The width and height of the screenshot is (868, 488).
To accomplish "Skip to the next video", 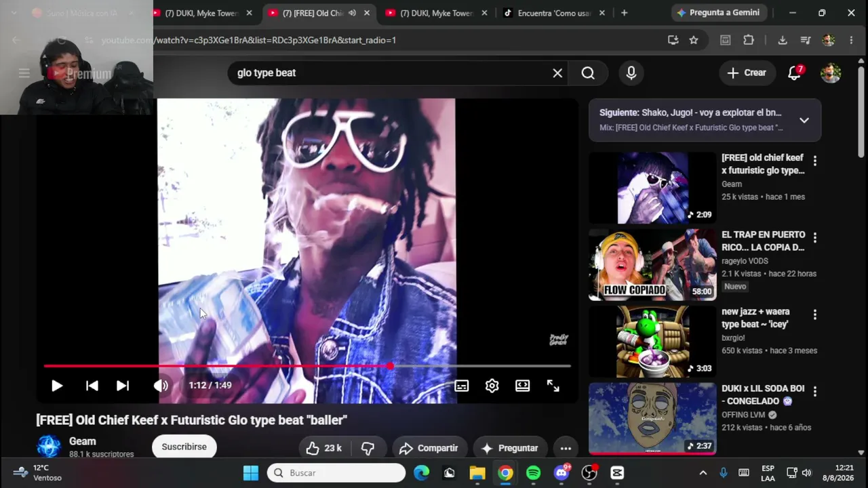I will [x=123, y=386].
